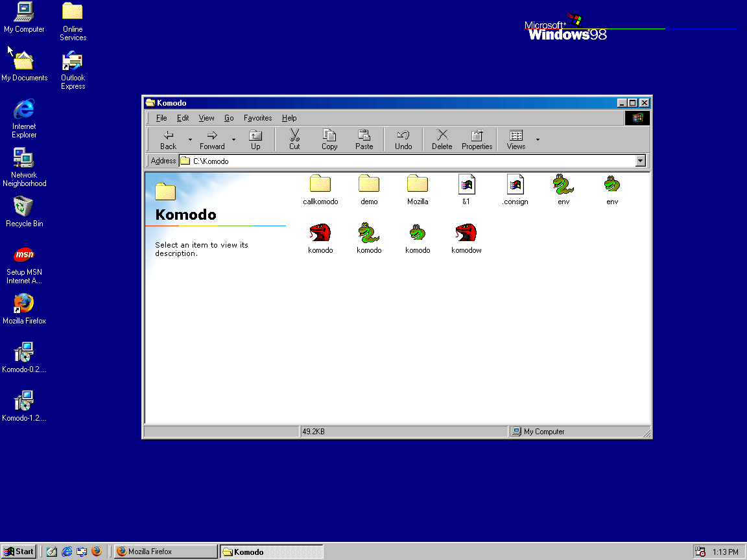This screenshot has height=560, width=747.
Task: Select the .consign file icon
Action: [515, 185]
